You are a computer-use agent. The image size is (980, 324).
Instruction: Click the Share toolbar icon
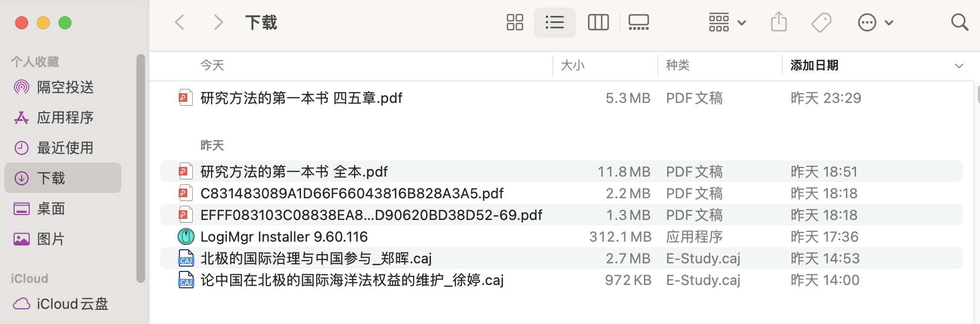click(x=779, y=23)
